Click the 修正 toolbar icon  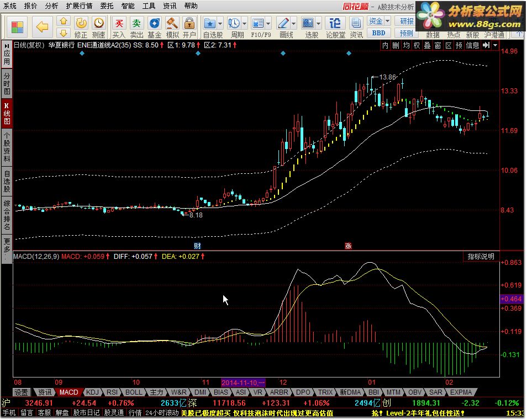[81, 28]
